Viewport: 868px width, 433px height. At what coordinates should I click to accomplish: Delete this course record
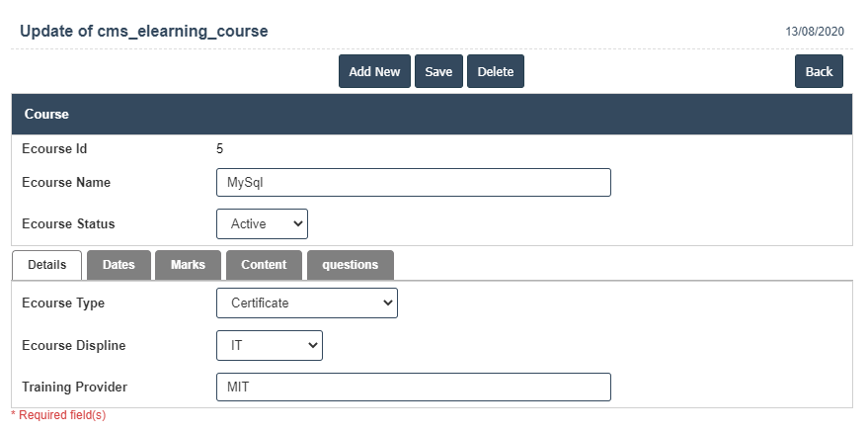495,72
